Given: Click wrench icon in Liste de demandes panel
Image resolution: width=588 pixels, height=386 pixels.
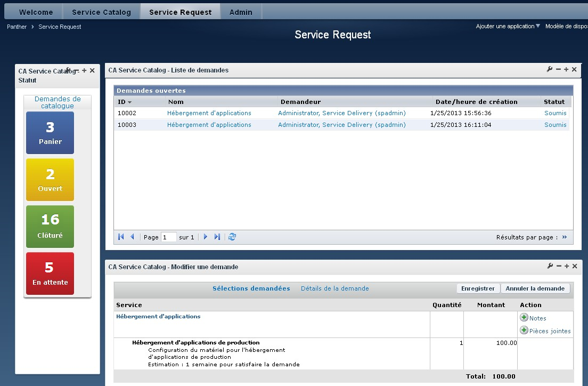Looking at the screenshot, I should (x=550, y=69).
